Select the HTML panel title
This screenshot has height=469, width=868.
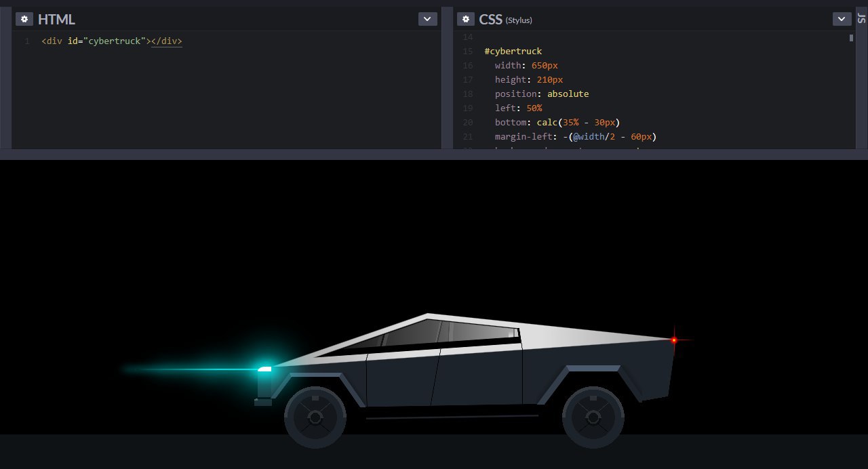pos(56,19)
